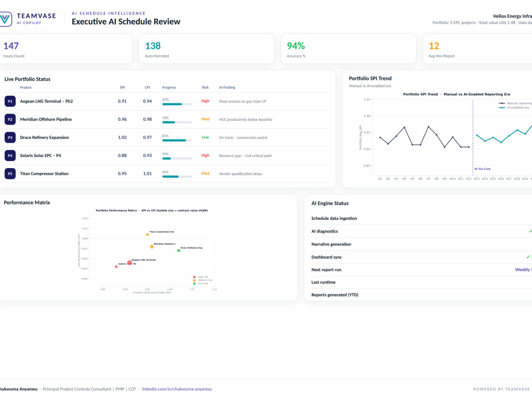Click the Narrative generation status row

tap(422, 244)
